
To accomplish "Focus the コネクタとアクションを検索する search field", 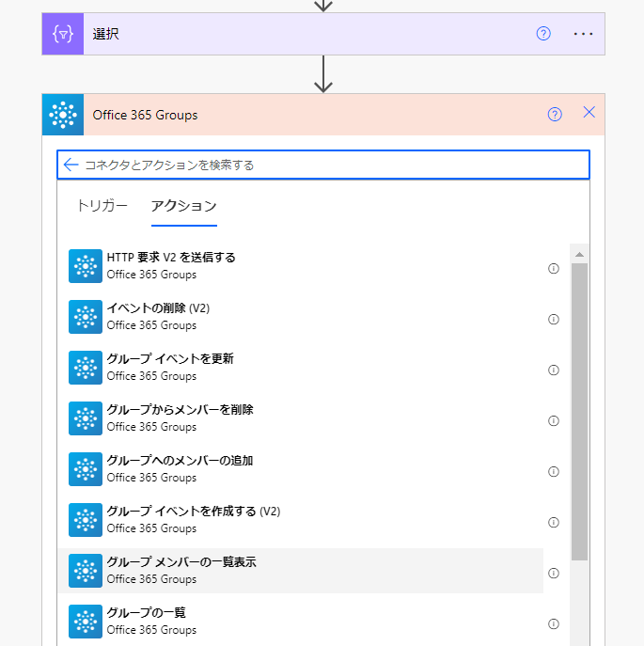I will (x=323, y=165).
